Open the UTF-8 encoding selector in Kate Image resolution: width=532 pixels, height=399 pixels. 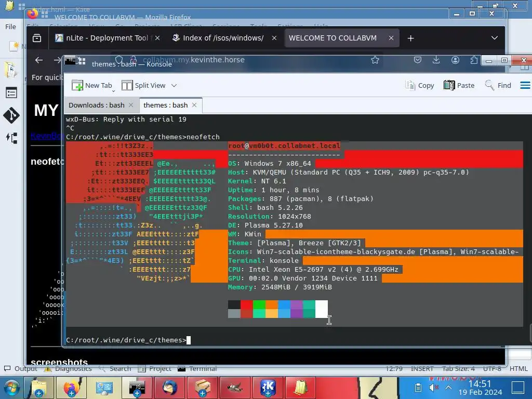(492, 368)
